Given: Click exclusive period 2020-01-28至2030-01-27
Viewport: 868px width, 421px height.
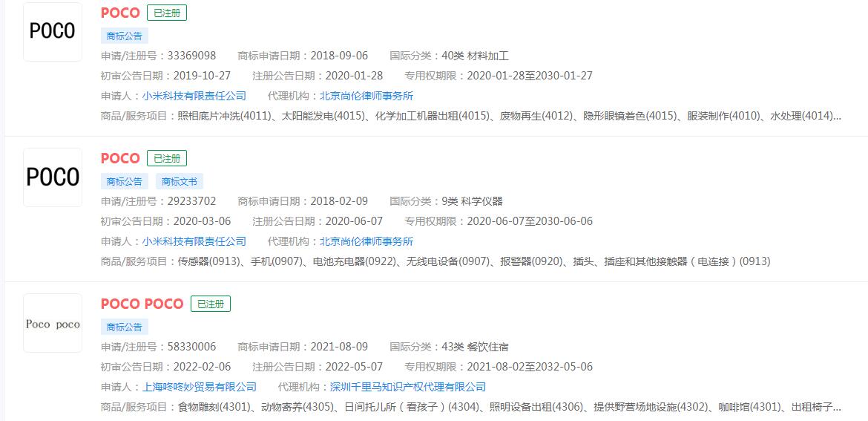Looking at the screenshot, I should tap(530, 76).
